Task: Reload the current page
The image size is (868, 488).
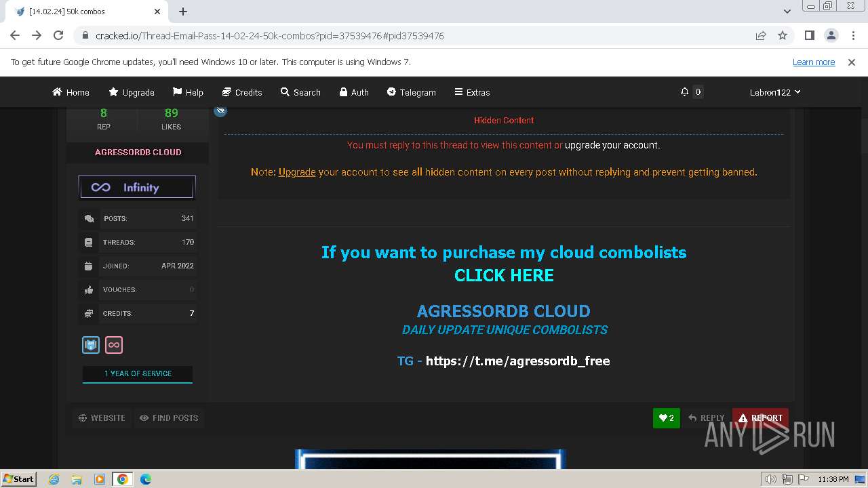Action: (x=58, y=35)
